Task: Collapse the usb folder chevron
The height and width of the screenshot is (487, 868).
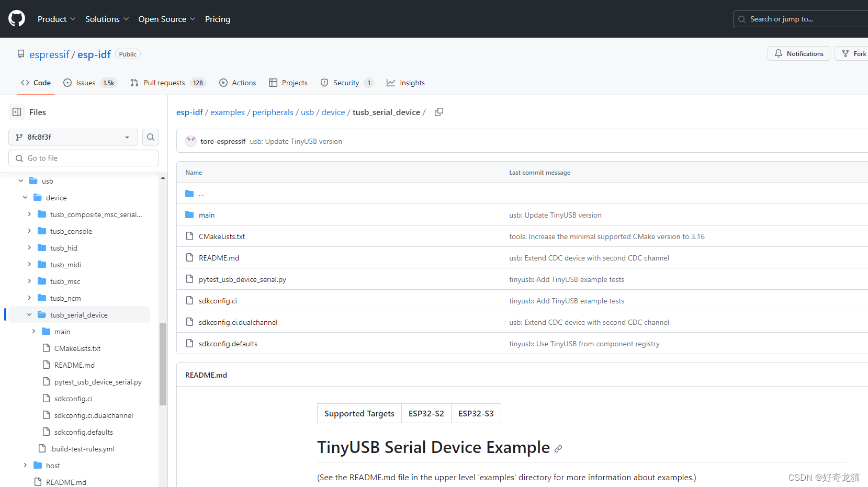Action: click(x=21, y=181)
